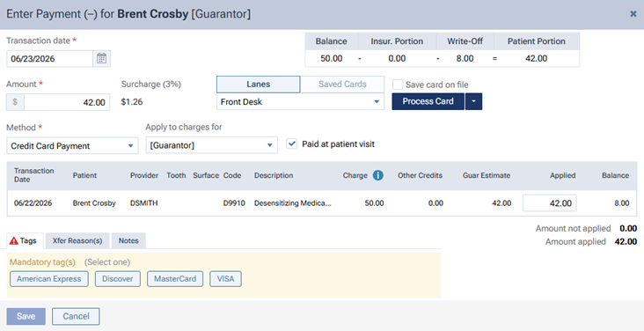The image size is (644, 331).
Task: Open the Method dropdown
Action: point(72,146)
